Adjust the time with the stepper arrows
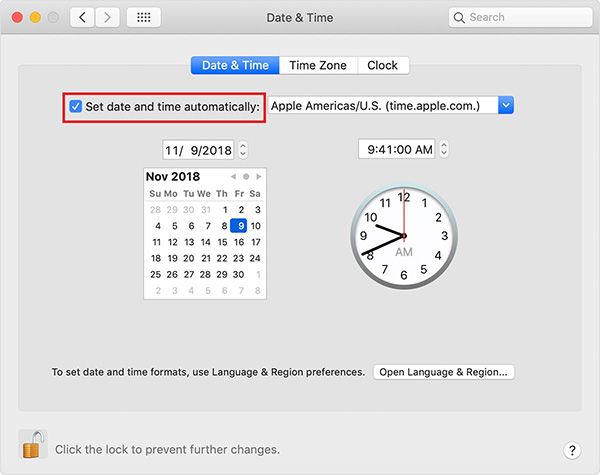Image resolution: width=600 pixels, height=475 pixels. [443, 149]
